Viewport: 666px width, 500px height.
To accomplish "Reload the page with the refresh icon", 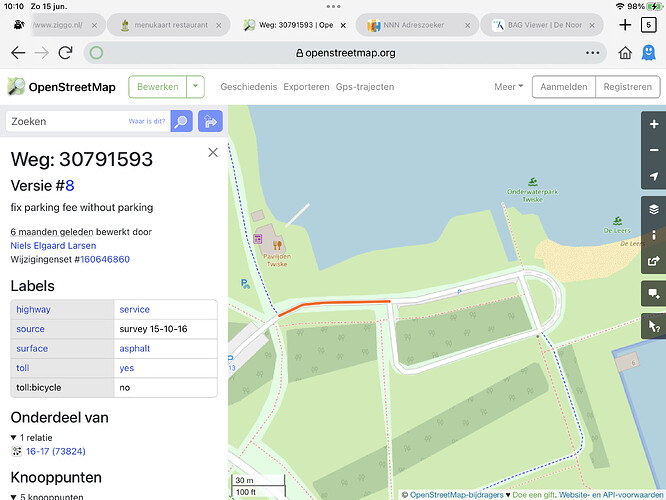I will coord(65,53).
